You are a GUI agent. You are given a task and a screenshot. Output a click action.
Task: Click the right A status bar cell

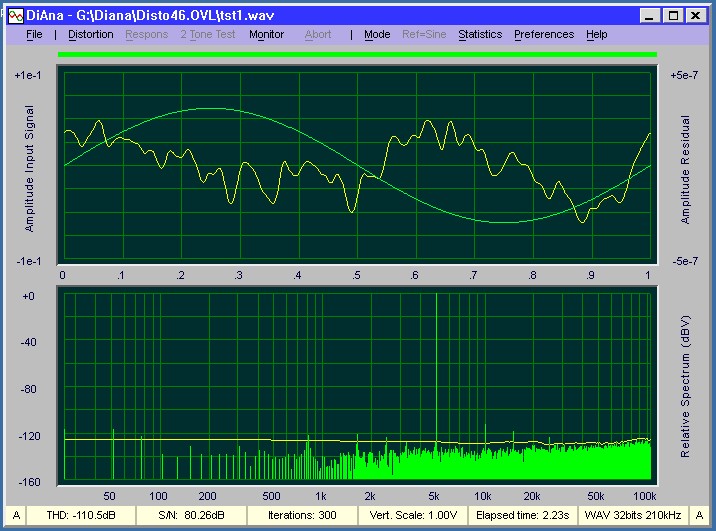tap(699, 515)
